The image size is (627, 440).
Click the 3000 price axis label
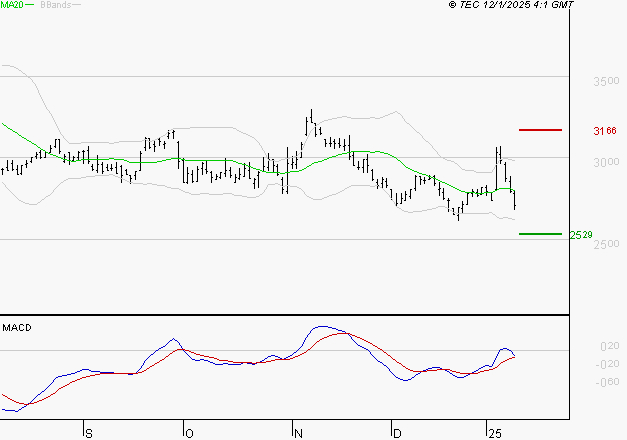point(606,163)
